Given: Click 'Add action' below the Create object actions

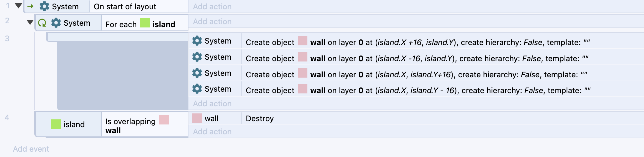Looking at the screenshot, I should coord(212,104).
